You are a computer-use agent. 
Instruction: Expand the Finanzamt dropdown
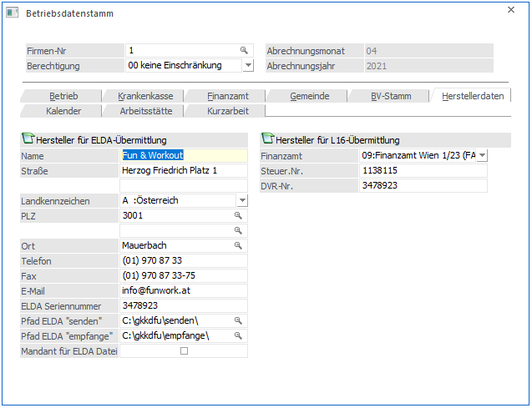pyautogui.click(x=482, y=155)
